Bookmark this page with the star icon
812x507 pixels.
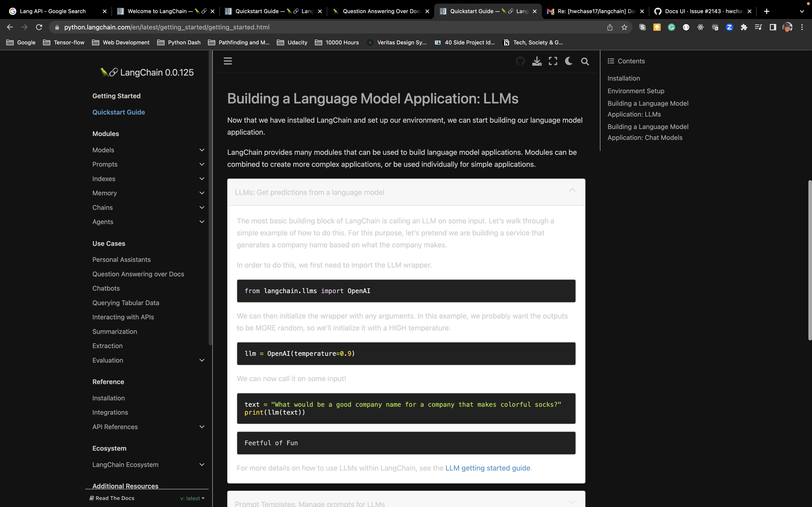coord(624,27)
